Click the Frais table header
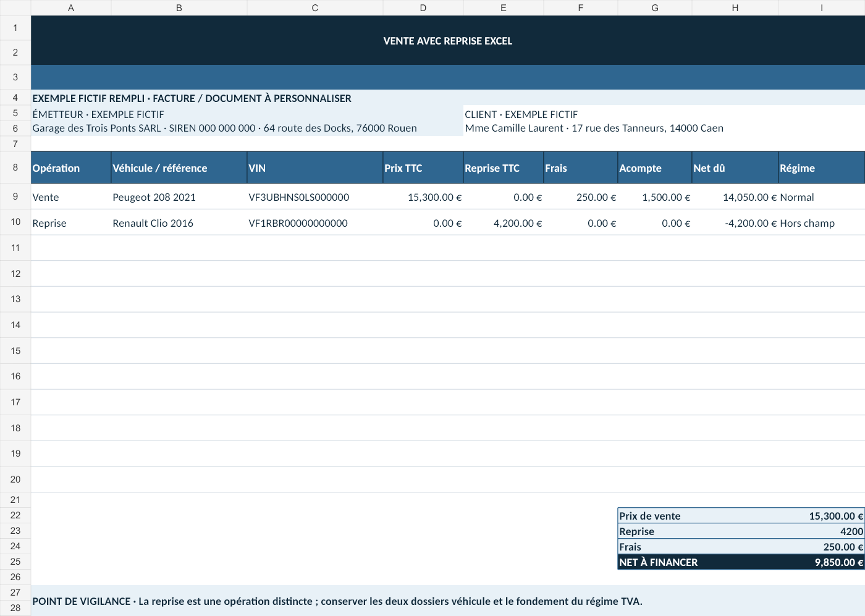Image resolution: width=865 pixels, height=616 pixels. tap(581, 168)
